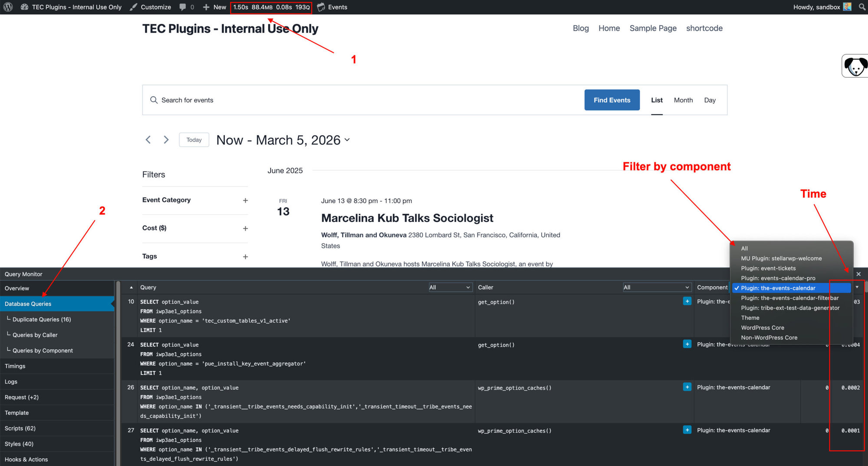Image resolution: width=868 pixels, height=466 pixels.
Task: Open the site search magnifier top right
Action: click(861, 7)
